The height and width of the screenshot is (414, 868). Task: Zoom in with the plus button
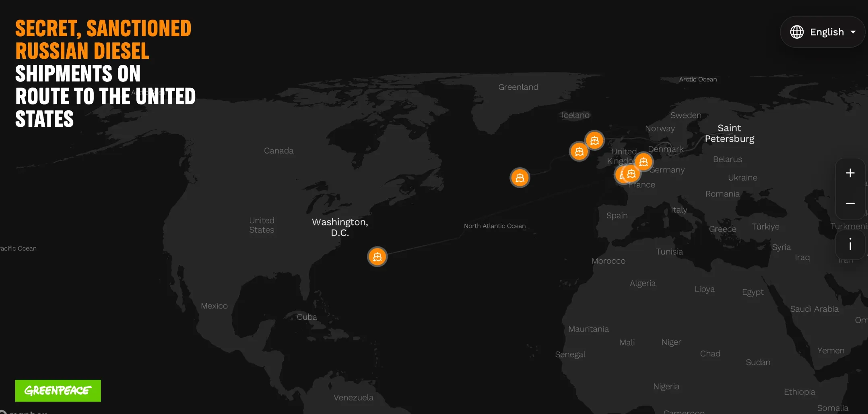[x=850, y=173]
